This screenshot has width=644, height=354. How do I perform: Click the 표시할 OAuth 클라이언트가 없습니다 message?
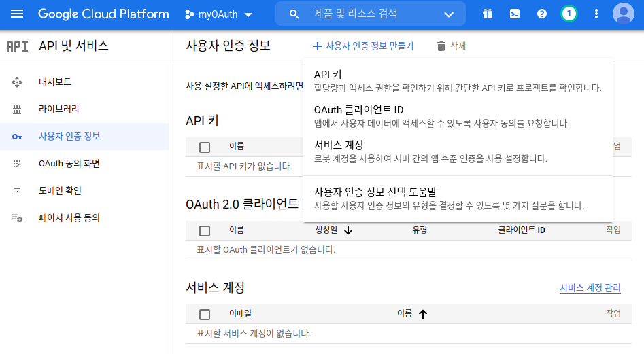tap(266, 249)
